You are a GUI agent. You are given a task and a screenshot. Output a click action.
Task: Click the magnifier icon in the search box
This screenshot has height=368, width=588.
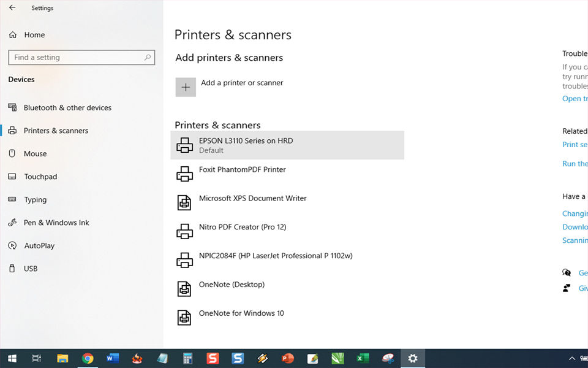tap(148, 57)
